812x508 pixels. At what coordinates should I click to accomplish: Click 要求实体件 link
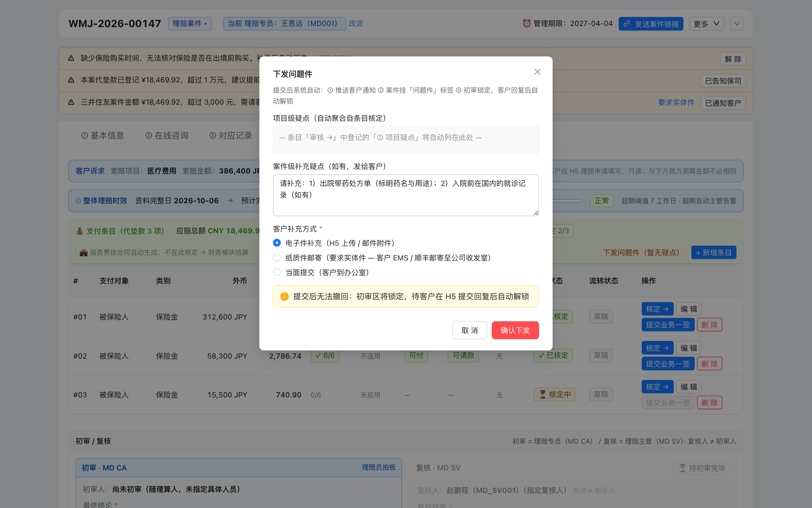tap(676, 103)
